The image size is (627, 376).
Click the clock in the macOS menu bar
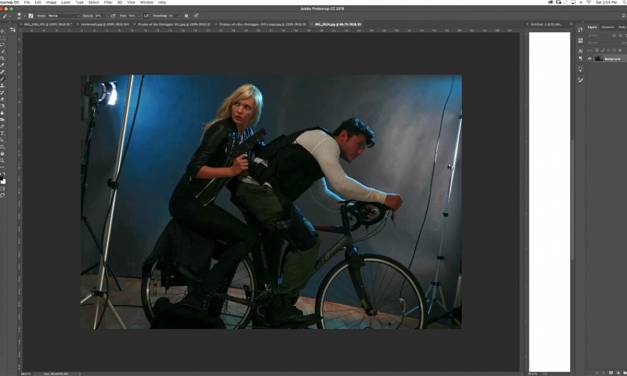coord(606,2)
